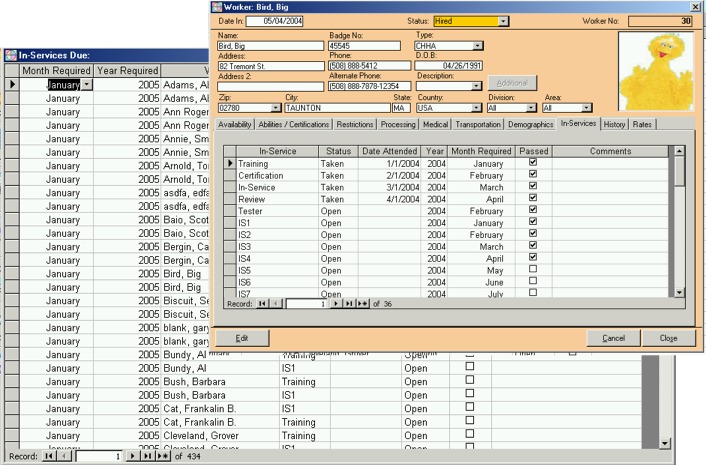Add new record in In-Services subform navigator
Viewport: 706px width, 465px height.
pyautogui.click(x=362, y=301)
